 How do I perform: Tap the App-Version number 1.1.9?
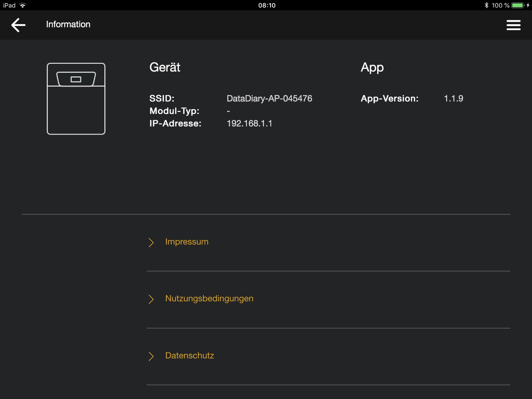453,98
